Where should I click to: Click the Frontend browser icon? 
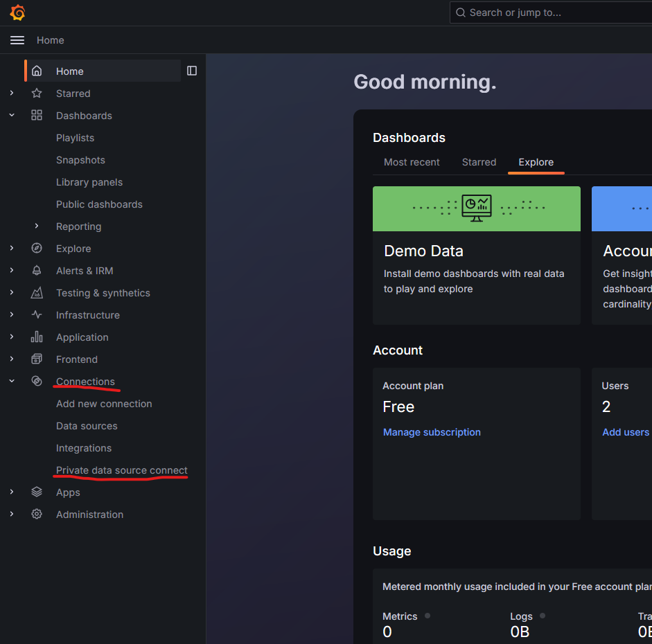coord(37,359)
